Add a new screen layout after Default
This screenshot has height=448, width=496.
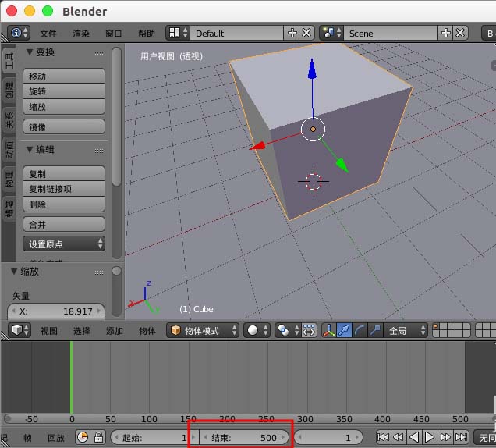(292, 33)
